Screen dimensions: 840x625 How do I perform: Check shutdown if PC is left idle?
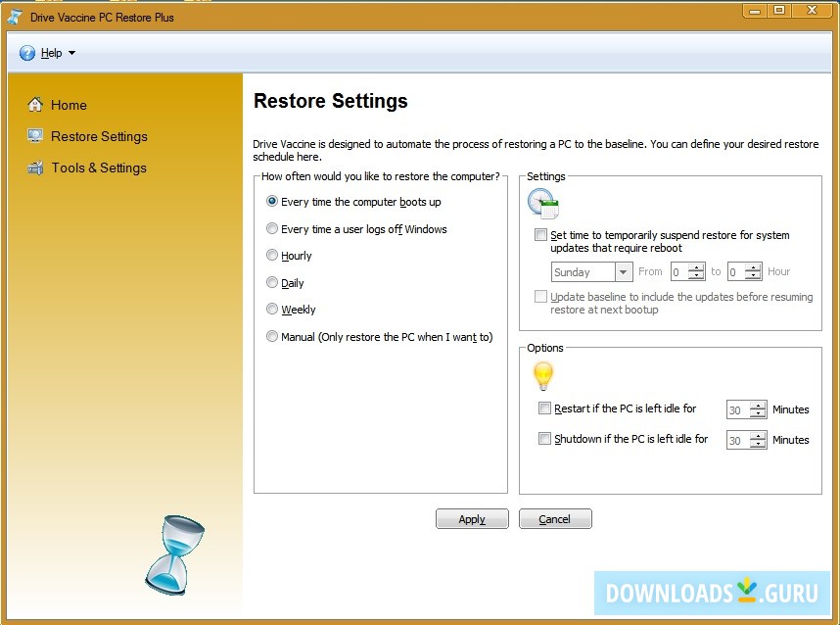pyautogui.click(x=544, y=438)
